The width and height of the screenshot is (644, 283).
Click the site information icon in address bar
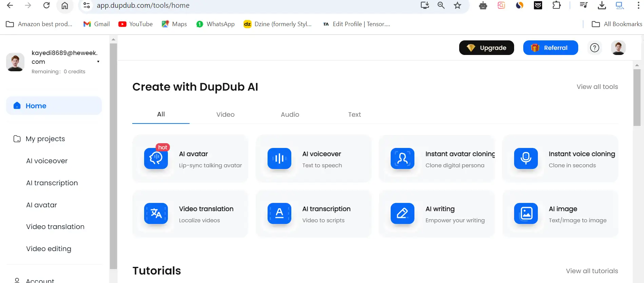87,5
